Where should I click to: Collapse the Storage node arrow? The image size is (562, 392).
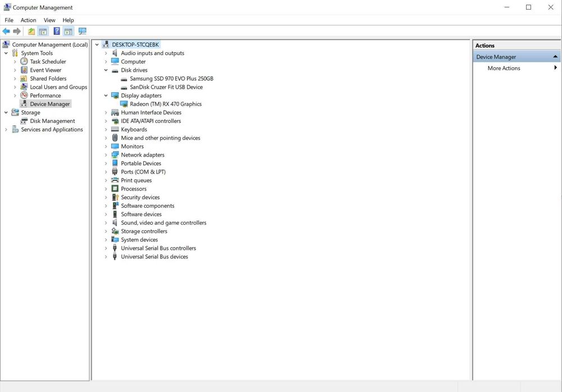tap(6, 112)
